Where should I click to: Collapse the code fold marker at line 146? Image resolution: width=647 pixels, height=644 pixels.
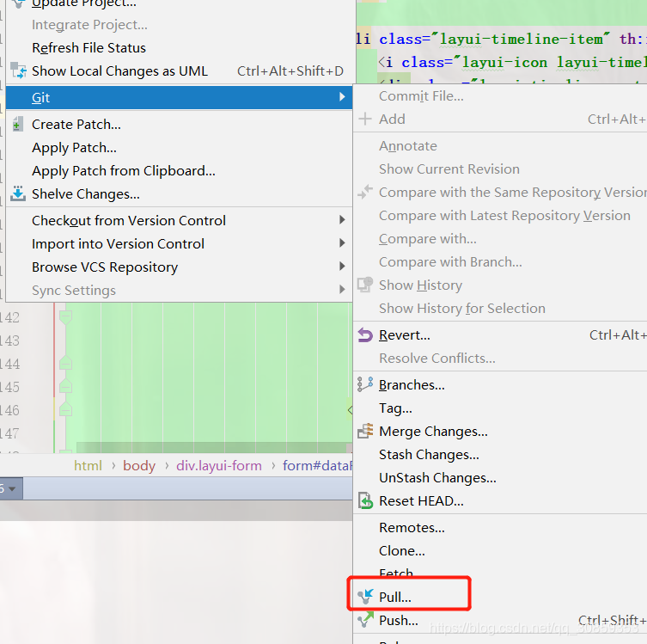[65, 410]
